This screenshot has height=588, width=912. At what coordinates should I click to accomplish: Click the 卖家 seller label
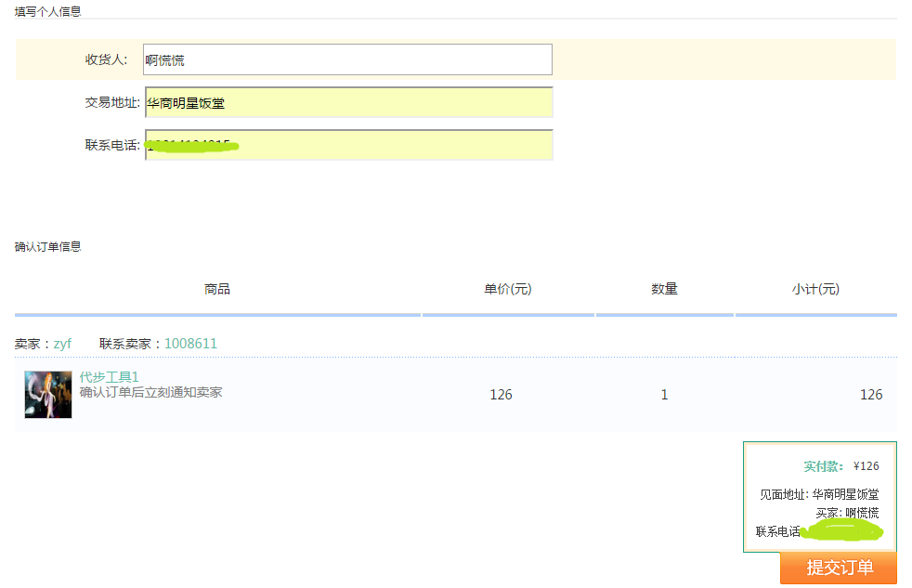(x=32, y=344)
